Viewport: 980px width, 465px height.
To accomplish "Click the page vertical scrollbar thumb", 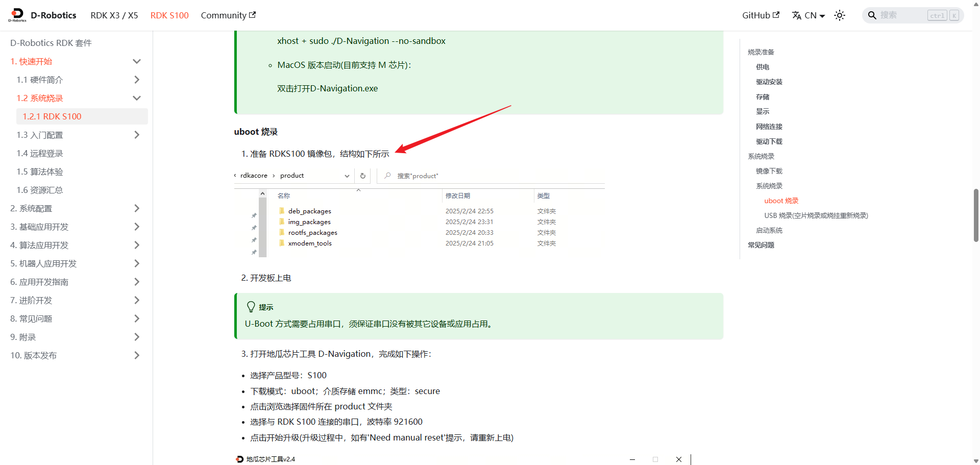I will [976, 215].
